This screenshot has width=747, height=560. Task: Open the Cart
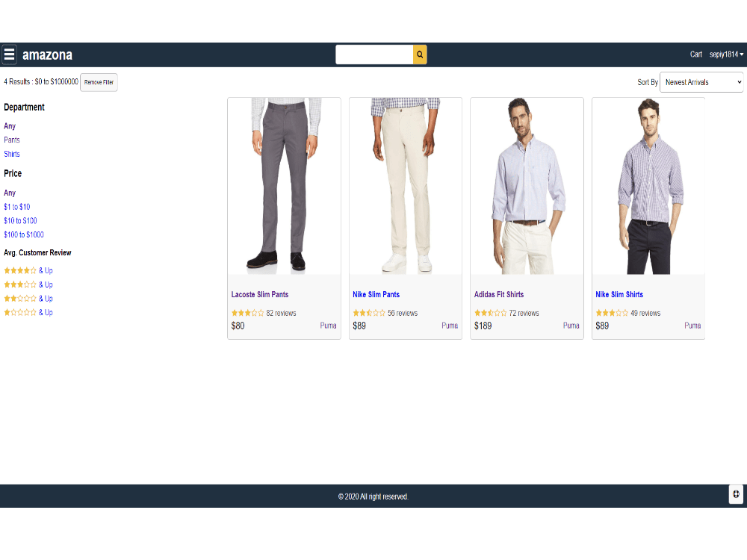coord(695,54)
